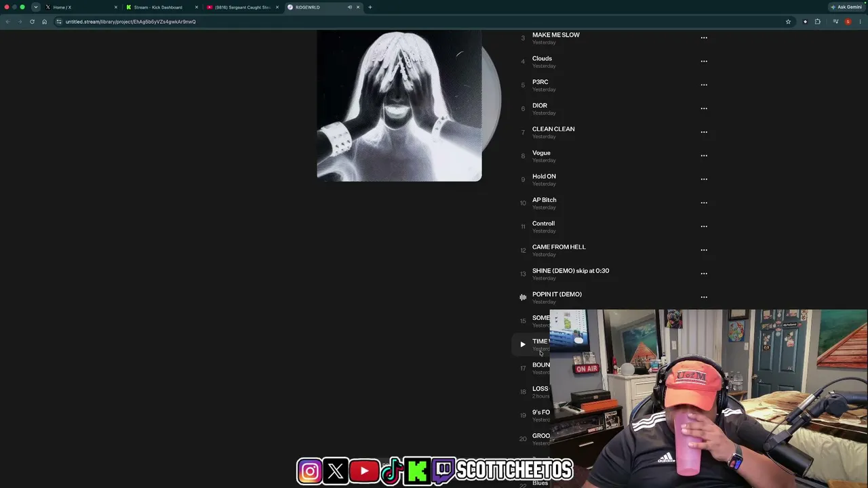Open more options for SHINE (DEMO)
Viewport: 868px width, 488px height.
click(x=704, y=274)
